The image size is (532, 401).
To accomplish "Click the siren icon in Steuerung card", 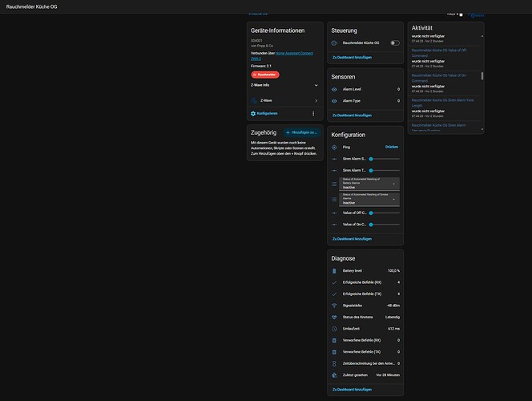I will [334, 43].
